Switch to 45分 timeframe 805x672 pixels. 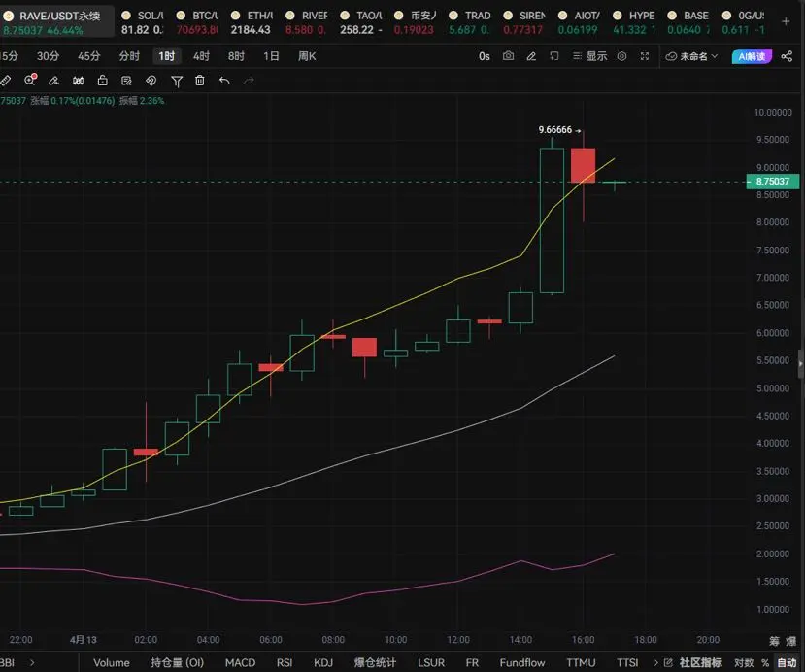(88, 56)
